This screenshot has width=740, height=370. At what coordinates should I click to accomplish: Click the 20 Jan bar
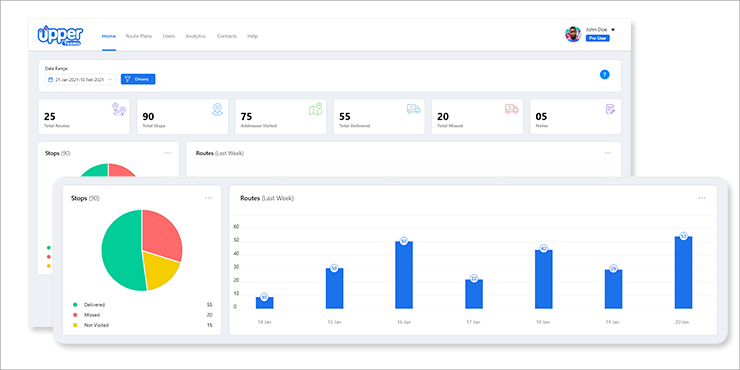click(683, 272)
